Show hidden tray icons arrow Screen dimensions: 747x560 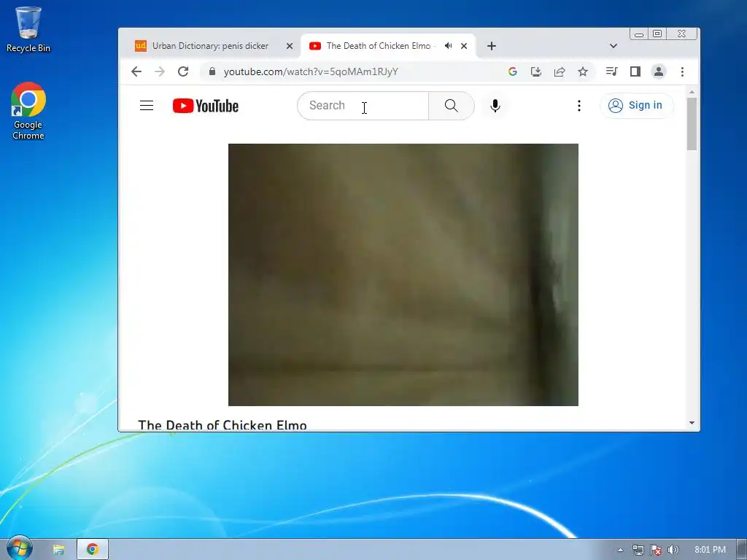pyautogui.click(x=620, y=550)
